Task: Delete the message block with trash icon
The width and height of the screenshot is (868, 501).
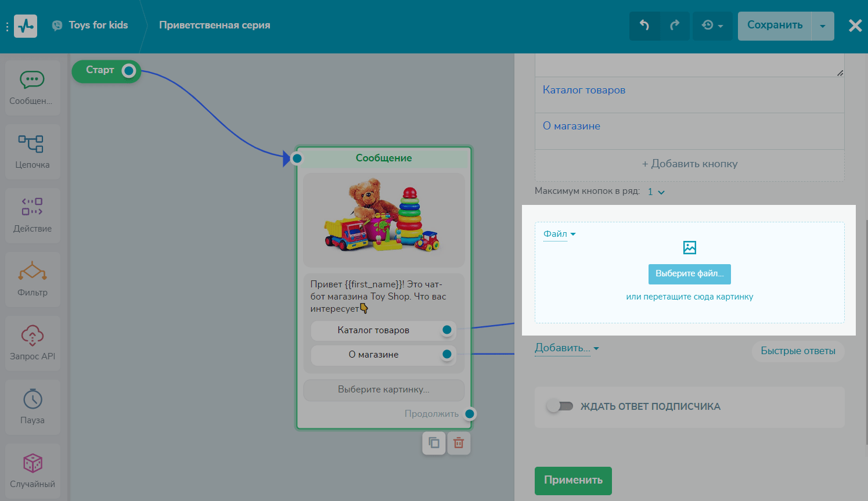Action: 459,444
